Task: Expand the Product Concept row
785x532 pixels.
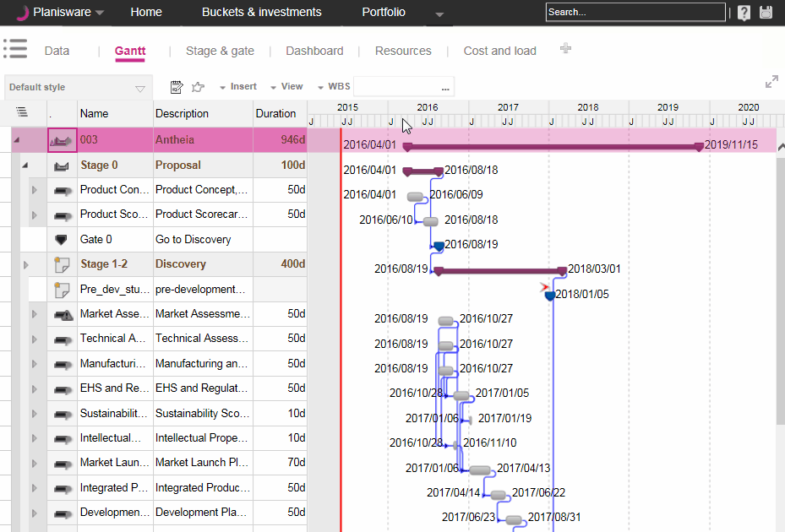Action: (x=34, y=190)
